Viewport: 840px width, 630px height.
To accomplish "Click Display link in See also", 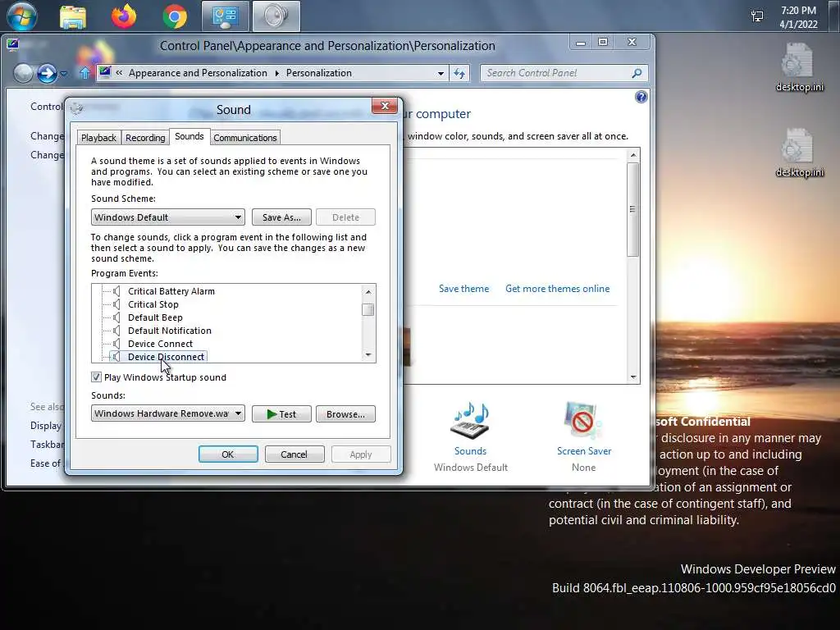I will pos(46,426).
